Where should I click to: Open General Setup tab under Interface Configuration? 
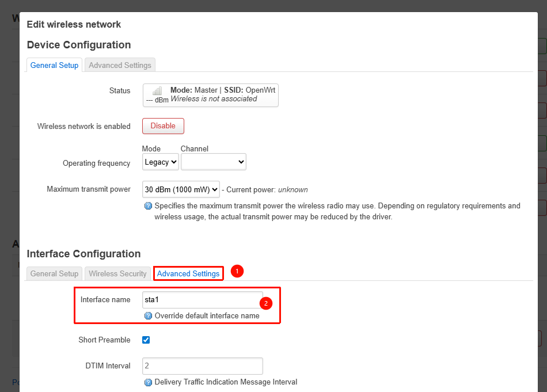(x=54, y=273)
